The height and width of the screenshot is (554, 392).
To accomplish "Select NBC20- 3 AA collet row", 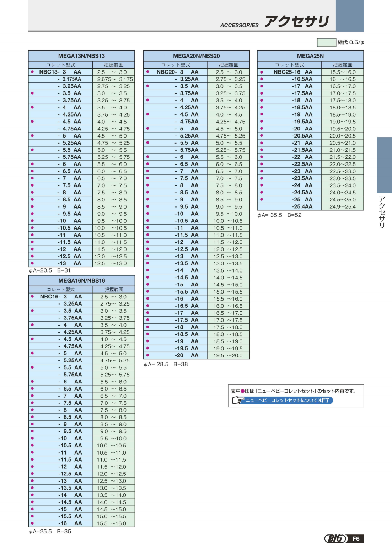I will (x=196, y=72).
